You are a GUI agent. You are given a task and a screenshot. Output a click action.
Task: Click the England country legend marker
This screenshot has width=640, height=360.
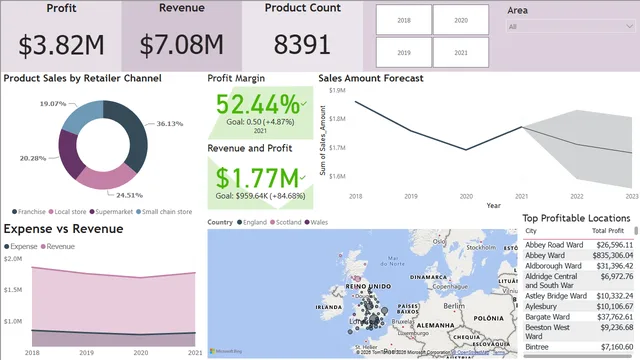(x=240, y=222)
